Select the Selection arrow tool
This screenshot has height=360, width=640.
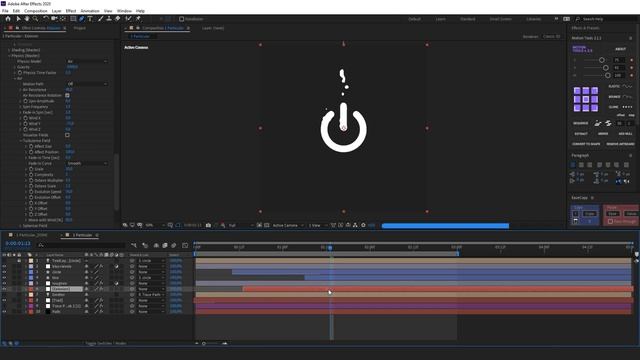pos(18,19)
